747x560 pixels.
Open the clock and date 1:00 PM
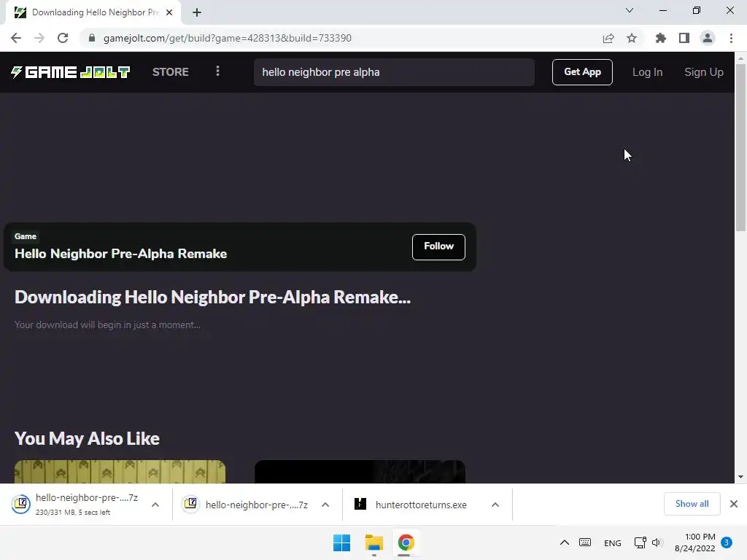[695, 542]
